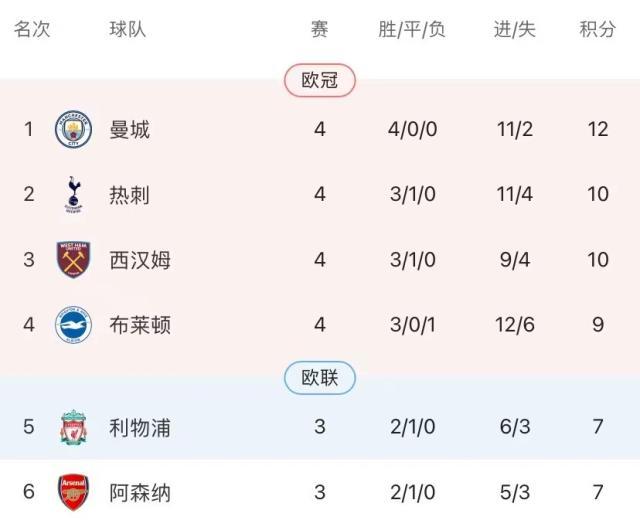Click the West Ham United crest
The image size is (640, 527).
(74, 259)
